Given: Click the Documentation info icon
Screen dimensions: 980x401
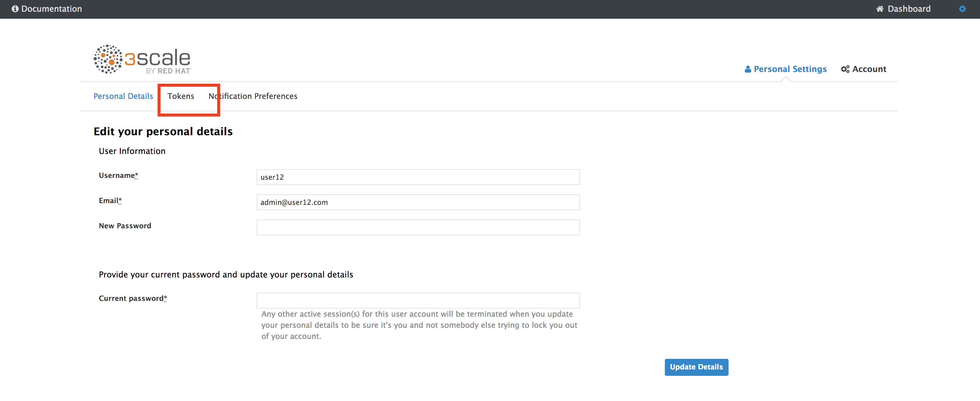Looking at the screenshot, I should 15,9.
